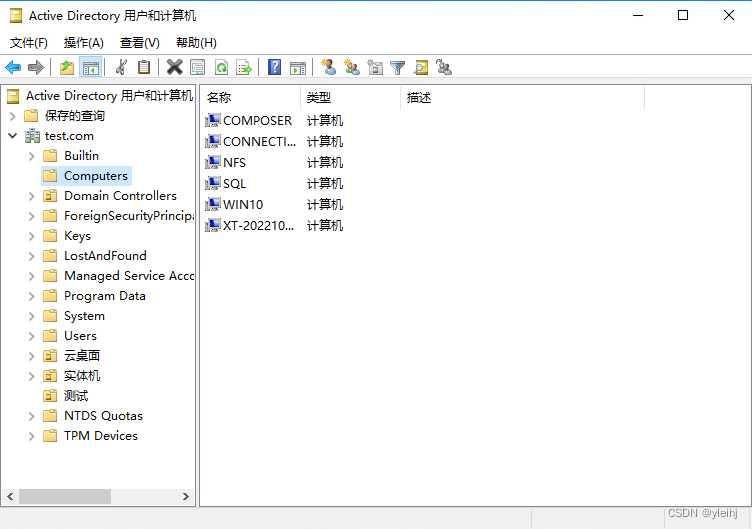Viewport: 752px width, 529px height.
Task: Click the create new user icon
Action: [x=329, y=67]
